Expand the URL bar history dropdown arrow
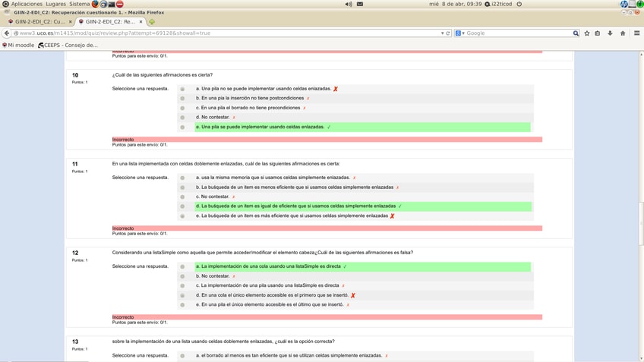 [442, 33]
